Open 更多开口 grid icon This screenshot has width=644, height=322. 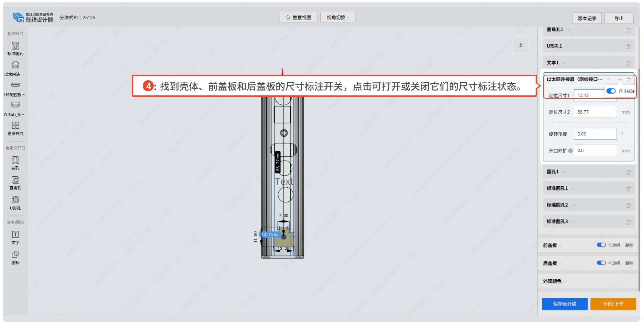(15, 125)
